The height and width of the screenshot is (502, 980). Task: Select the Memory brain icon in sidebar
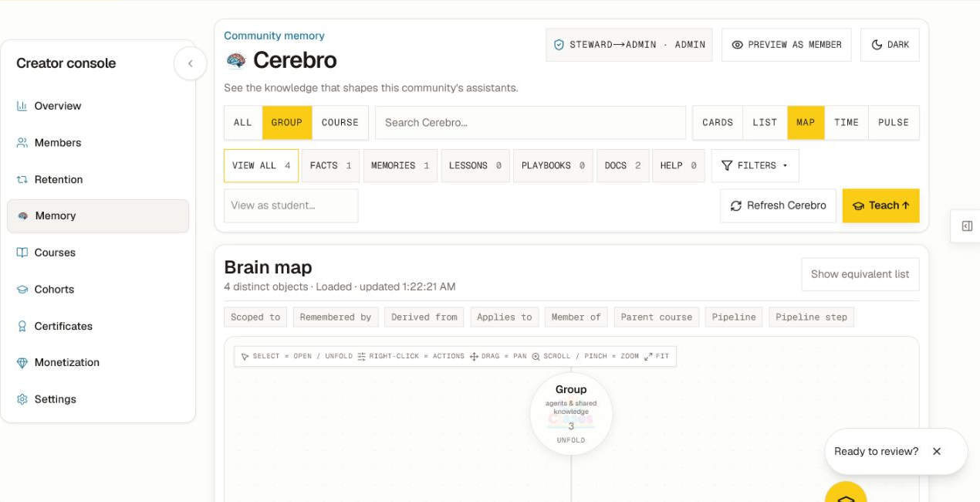coord(22,216)
